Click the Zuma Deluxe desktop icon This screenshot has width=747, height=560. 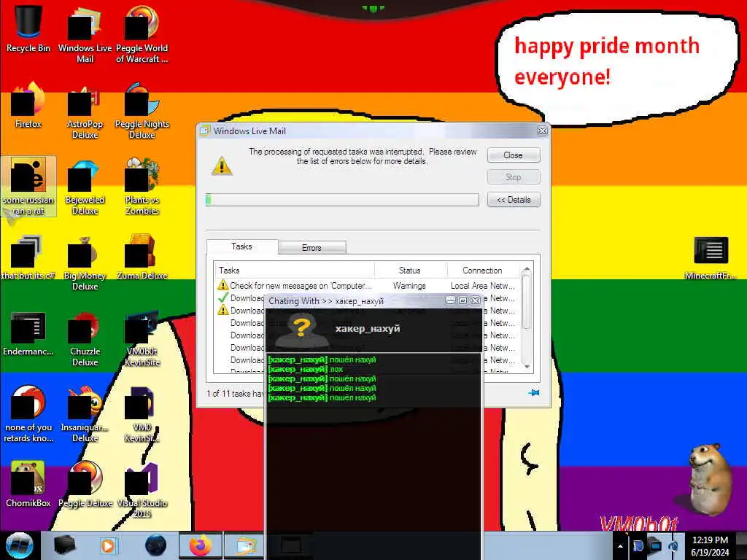coord(142,257)
